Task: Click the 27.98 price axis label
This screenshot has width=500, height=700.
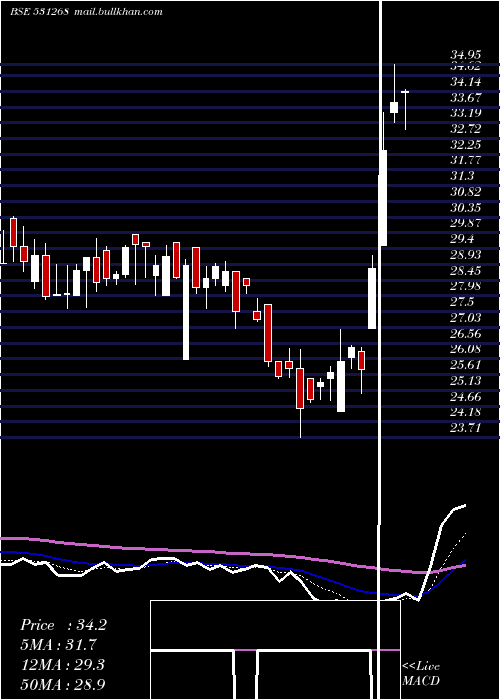Action: coord(466,286)
